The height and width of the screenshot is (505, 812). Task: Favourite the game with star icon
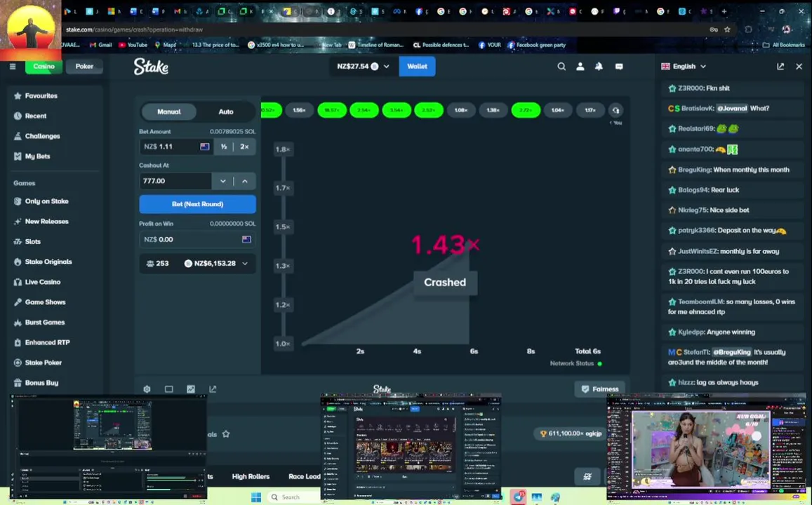tap(226, 434)
